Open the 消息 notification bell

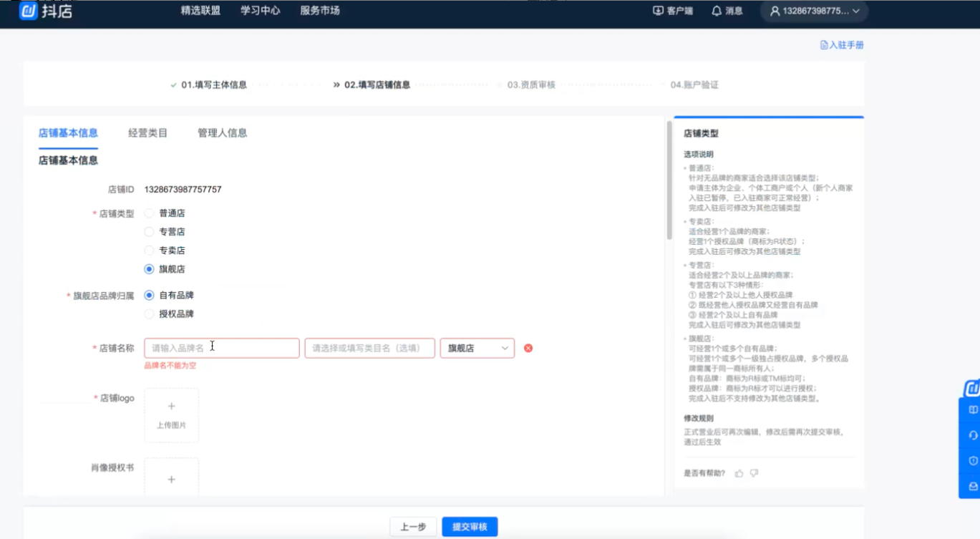tap(717, 11)
